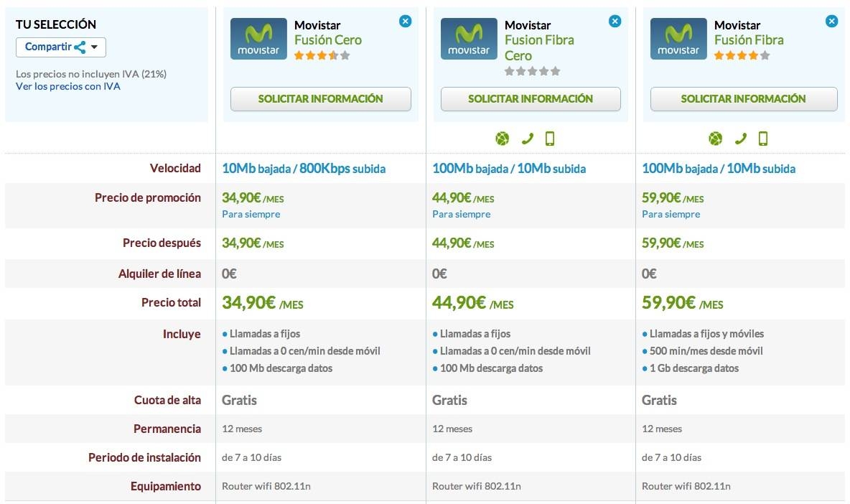Click the Precio de promoción row label
Viewport: 850px width, 504px height.
click(x=147, y=198)
